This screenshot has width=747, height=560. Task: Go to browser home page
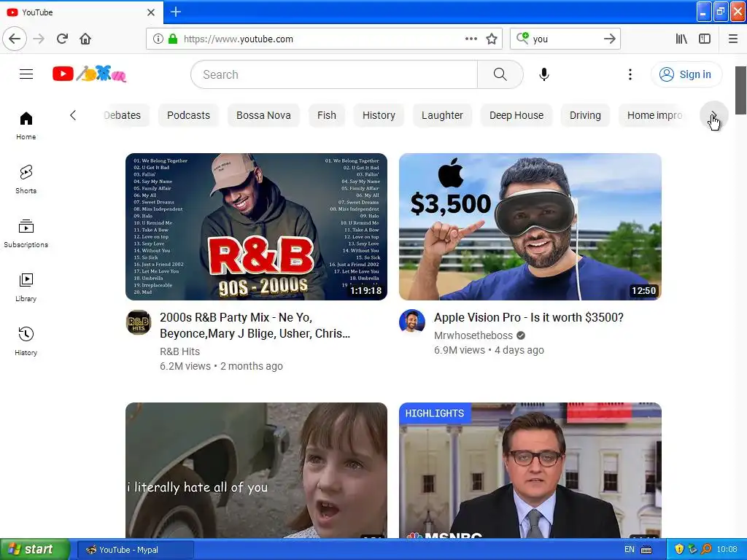click(85, 39)
